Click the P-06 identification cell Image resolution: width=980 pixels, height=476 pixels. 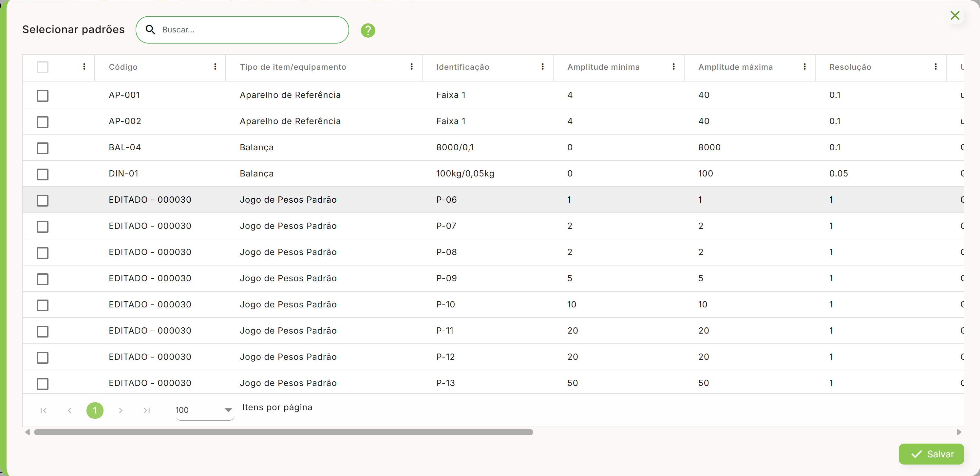(x=446, y=200)
